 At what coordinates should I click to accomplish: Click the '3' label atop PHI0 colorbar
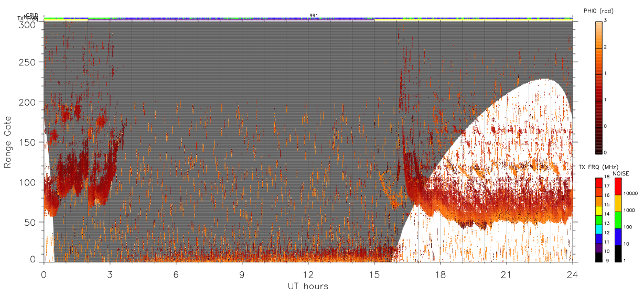(x=606, y=21)
